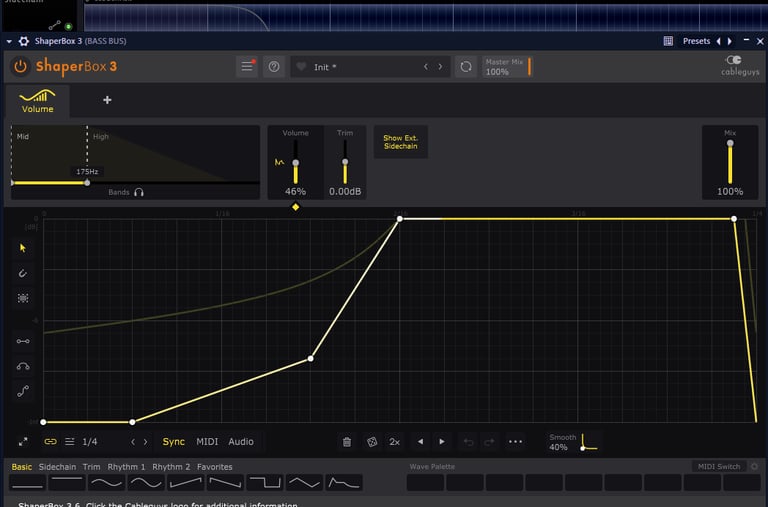Select the pointer arrow tool
Image resolution: width=768 pixels, height=507 pixels.
point(23,248)
